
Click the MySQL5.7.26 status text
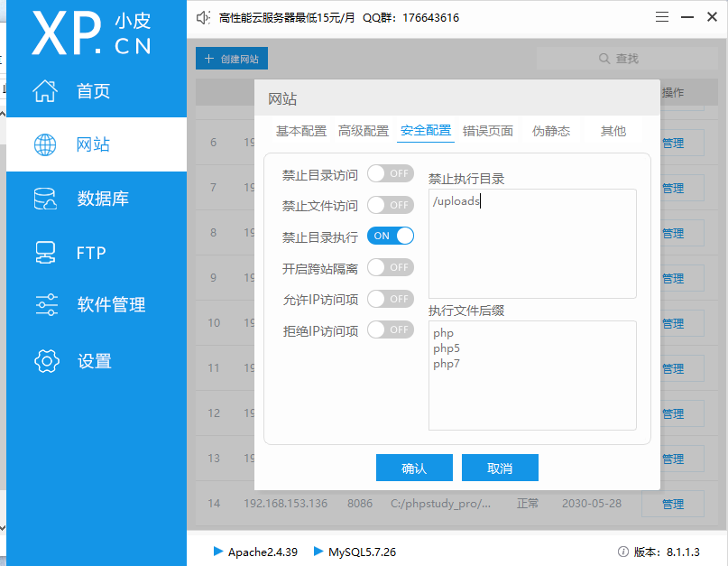pos(362,552)
